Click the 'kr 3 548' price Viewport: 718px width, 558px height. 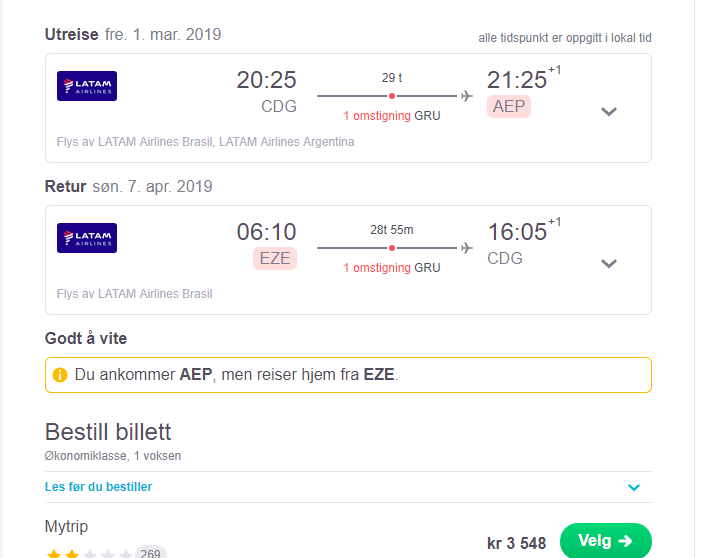point(517,543)
